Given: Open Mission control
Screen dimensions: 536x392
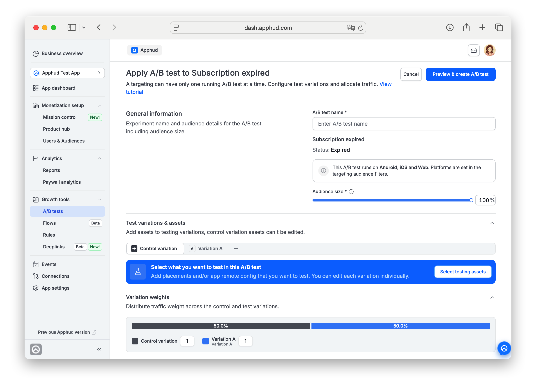Looking at the screenshot, I should click(60, 117).
